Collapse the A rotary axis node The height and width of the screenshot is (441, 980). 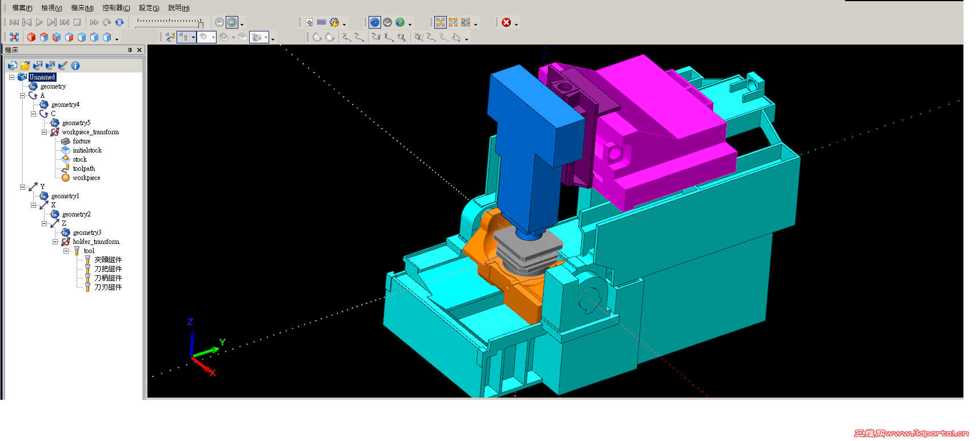(x=22, y=95)
